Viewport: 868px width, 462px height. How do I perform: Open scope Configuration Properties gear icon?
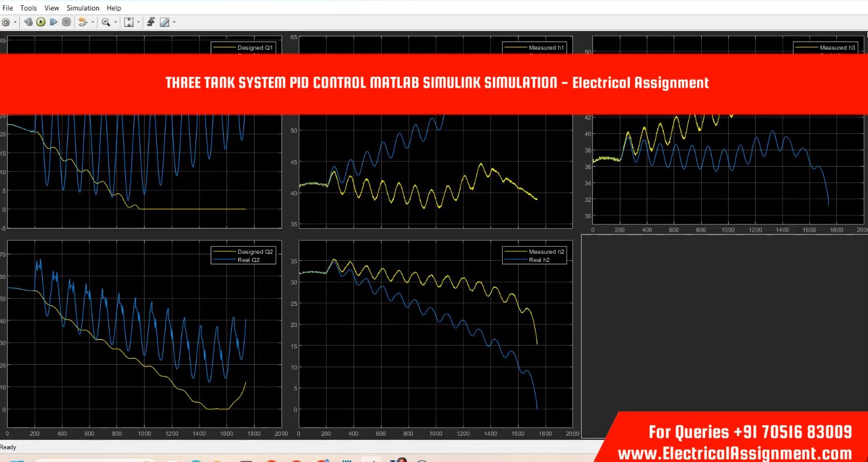[x=5, y=22]
